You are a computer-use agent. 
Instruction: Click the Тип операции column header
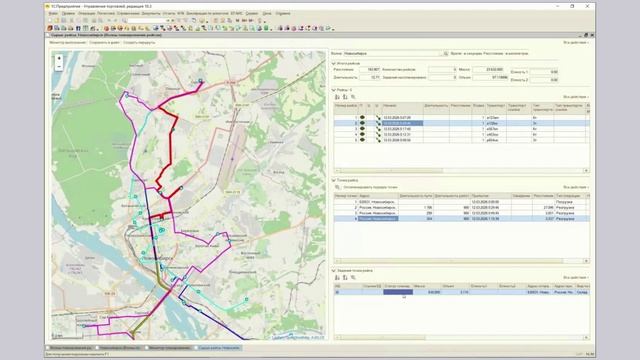point(571,196)
